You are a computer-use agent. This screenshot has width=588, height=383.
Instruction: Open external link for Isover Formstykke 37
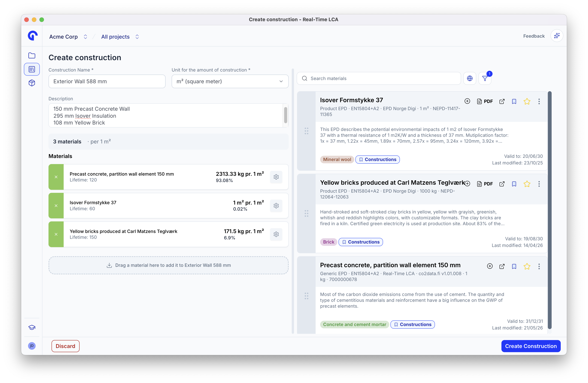(x=502, y=101)
